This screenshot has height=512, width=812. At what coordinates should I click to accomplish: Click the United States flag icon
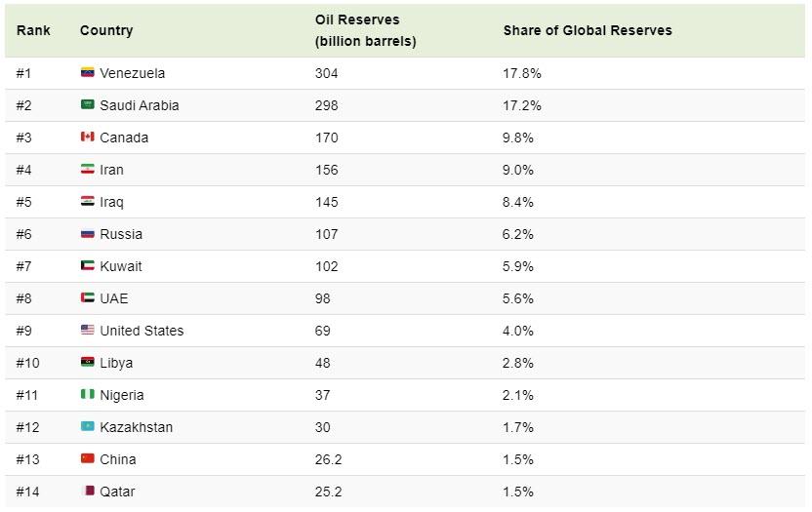point(87,331)
